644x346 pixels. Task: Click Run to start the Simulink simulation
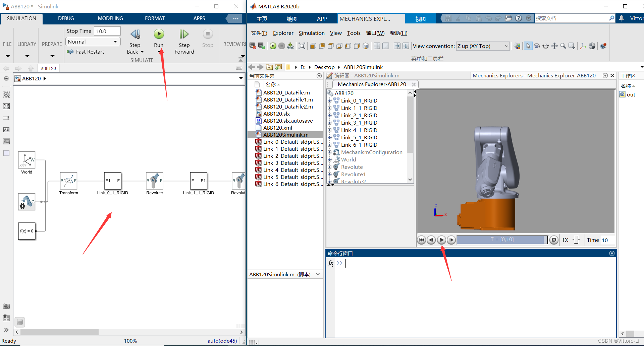159,34
